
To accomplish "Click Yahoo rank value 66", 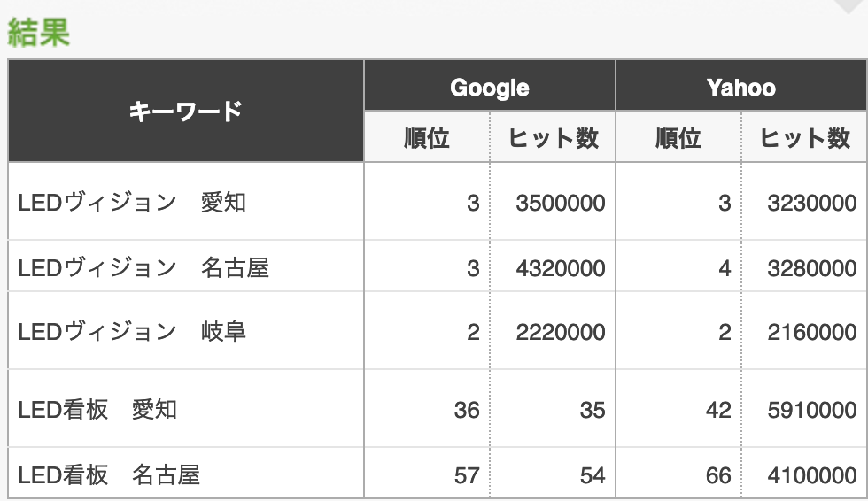I will pos(718,475).
